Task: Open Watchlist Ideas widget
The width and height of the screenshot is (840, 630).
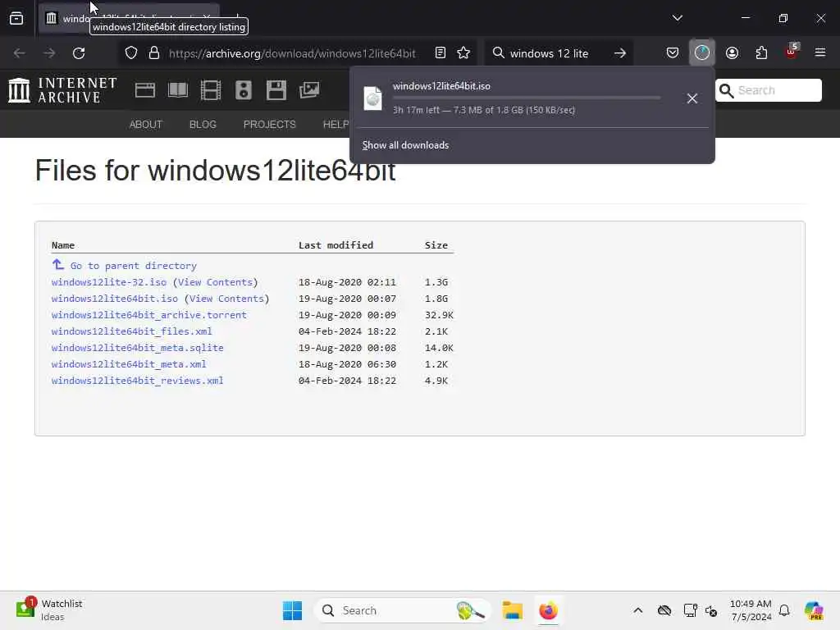Action: point(49,609)
